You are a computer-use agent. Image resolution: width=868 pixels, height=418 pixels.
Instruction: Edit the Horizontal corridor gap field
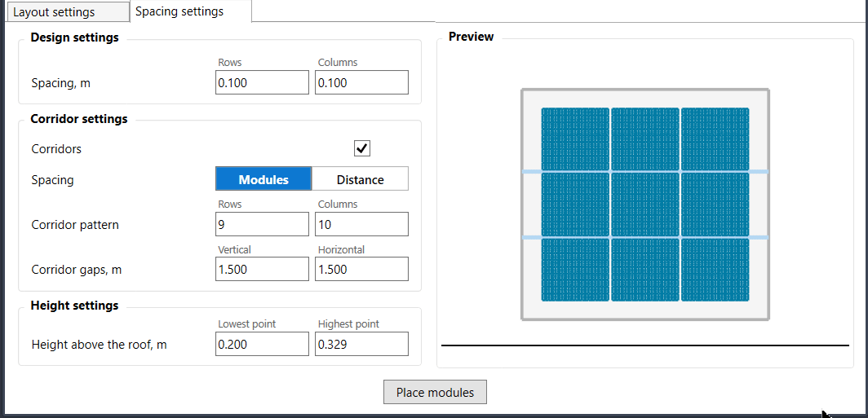click(361, 269)
